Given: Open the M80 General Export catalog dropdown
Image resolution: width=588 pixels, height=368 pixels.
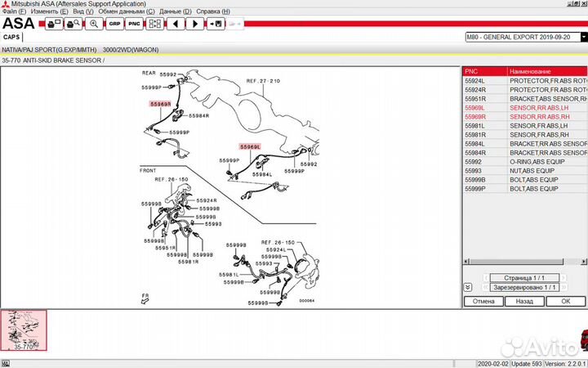Looking at the screenshot, I should 583,37.
